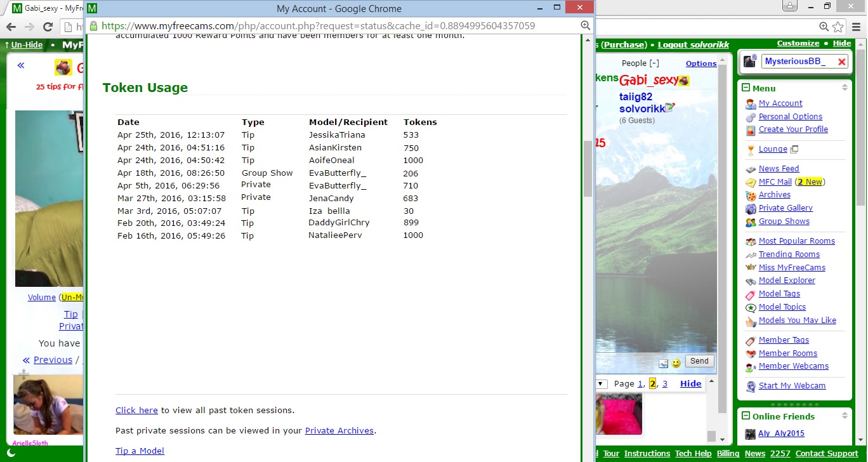Click the insert image icon beside Send

tap(664, 363)
